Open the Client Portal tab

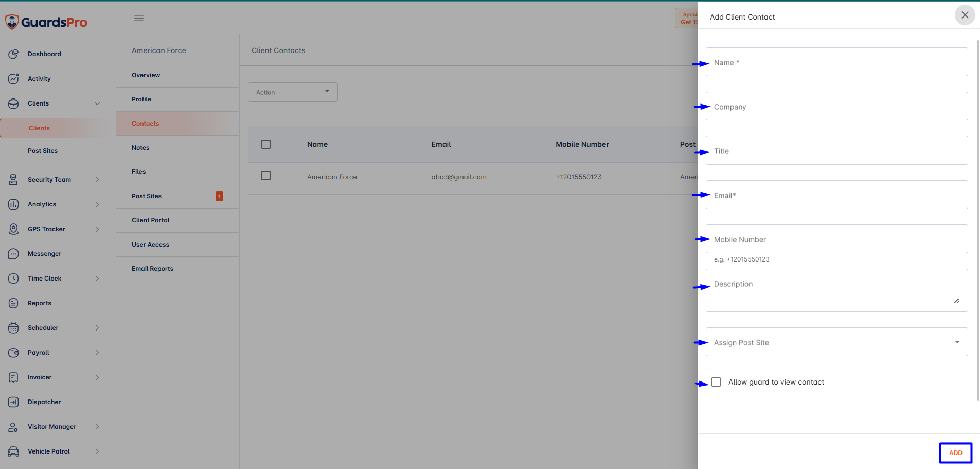point(177,220)
